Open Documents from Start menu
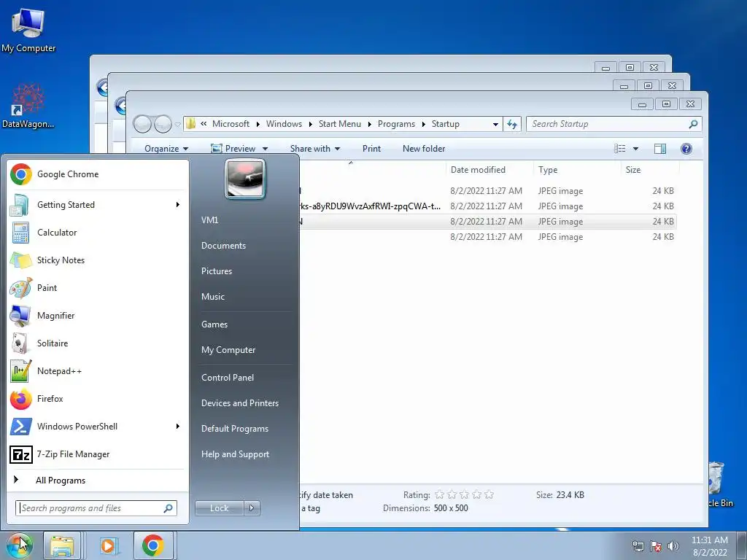The height and width of the screenshot is (560, 747). 223,246
